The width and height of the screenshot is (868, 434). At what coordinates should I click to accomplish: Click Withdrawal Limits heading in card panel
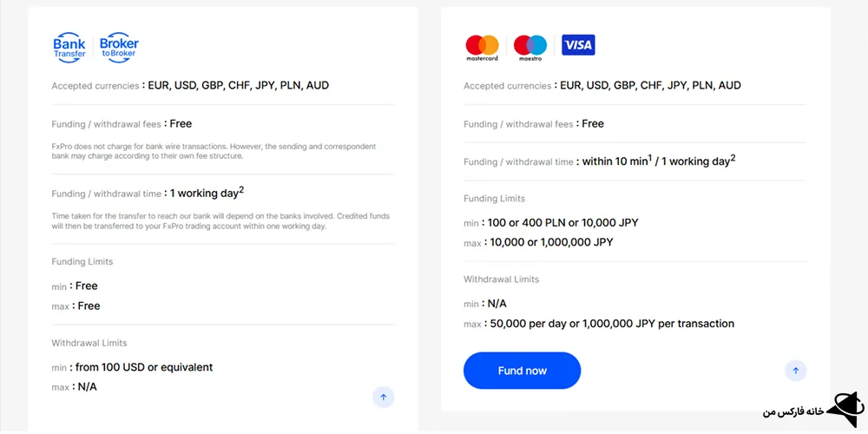click(501, 279)
